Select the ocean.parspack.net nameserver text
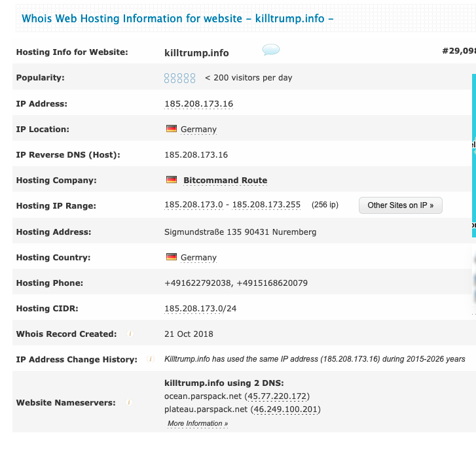476x450 pixels. 203,396
